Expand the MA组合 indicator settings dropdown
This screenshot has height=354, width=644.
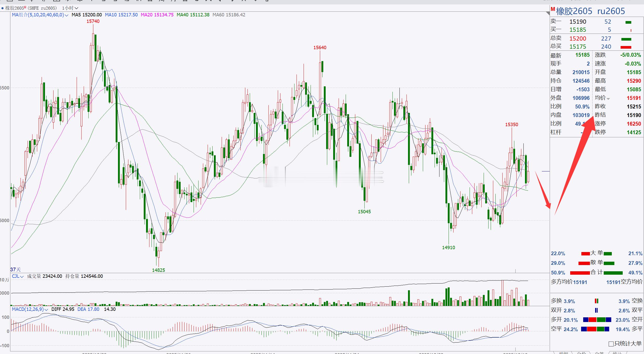(x=66, y=15)
